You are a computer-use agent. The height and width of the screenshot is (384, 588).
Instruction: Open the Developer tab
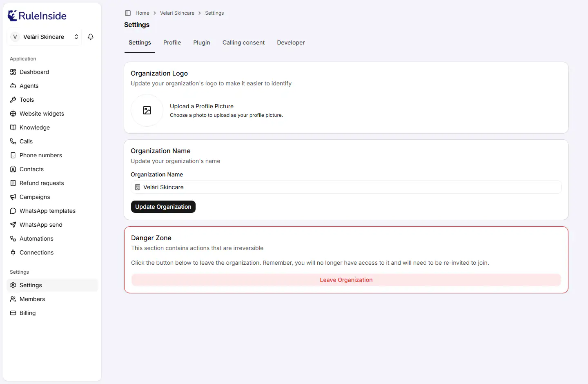tap(291, 42)
